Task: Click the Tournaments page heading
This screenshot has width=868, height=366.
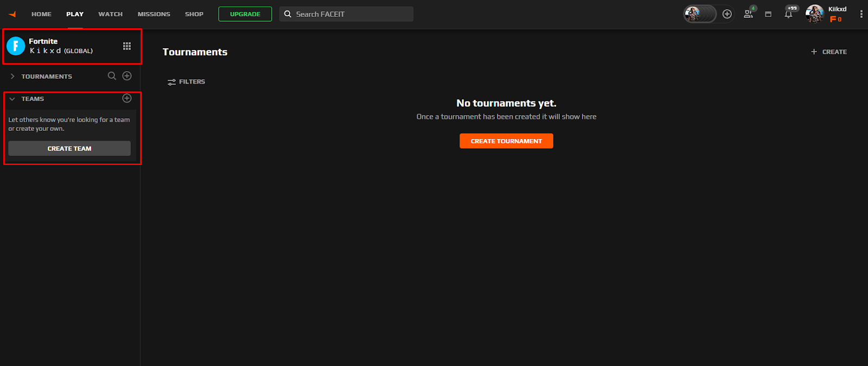Action: 195,52
